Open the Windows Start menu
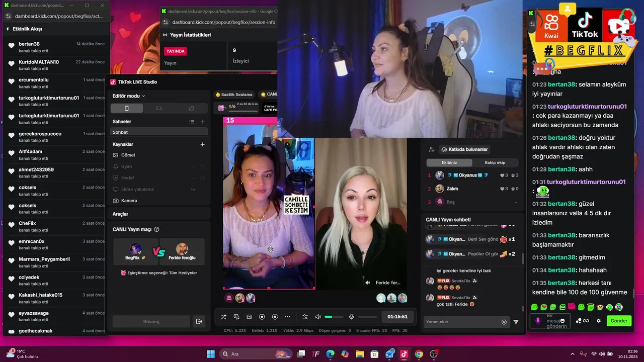Image resolution: width=644 pixels, height=362 pixels. point(211,354)
